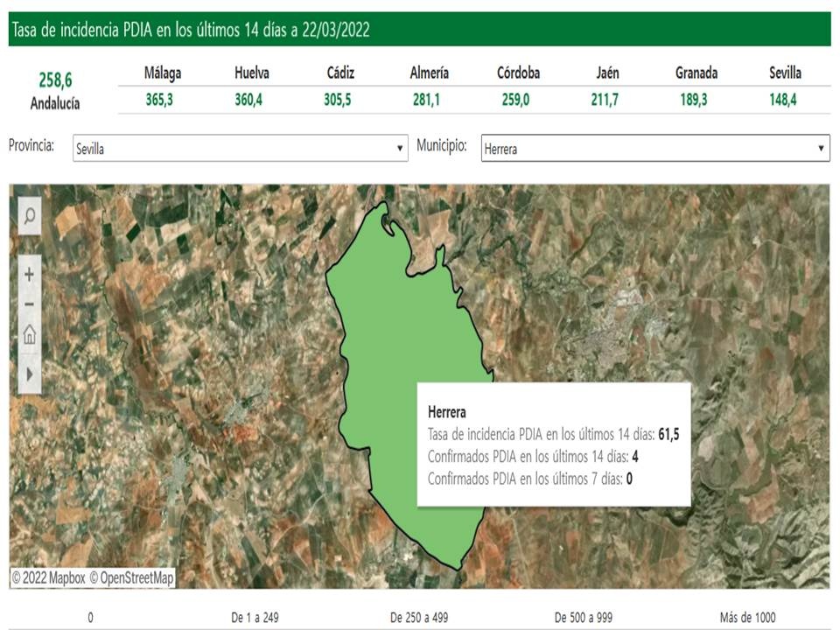
Task: Click the Municipio selector's dropdown arrow
Action: point(821,147)
